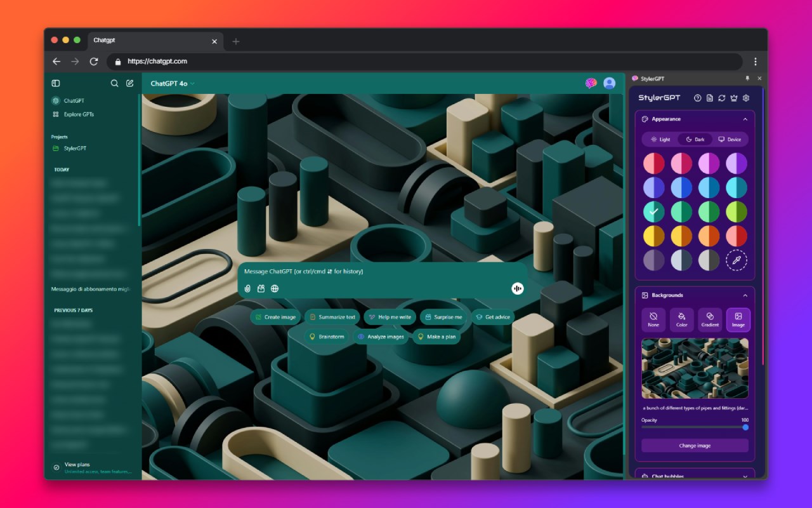Select the checked teal theme swatch
The image size is (812, 508).
click(x=654, y=211)
